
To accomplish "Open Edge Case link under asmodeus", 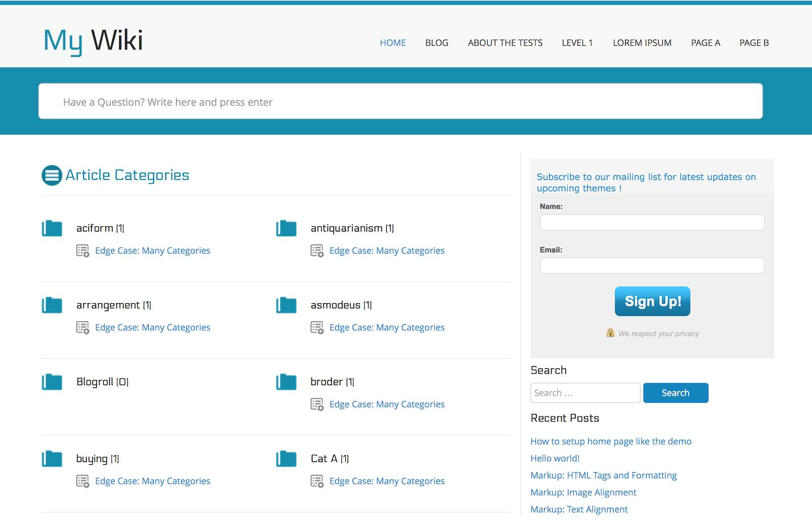I will [387, 328].
